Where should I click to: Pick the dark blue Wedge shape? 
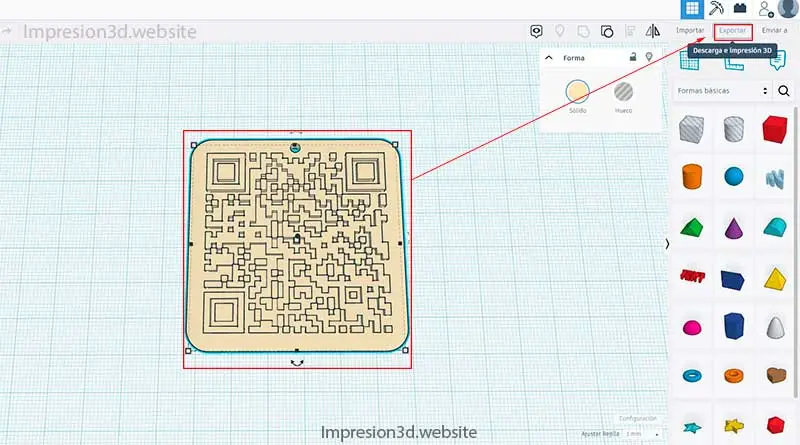[x=733, y=280]
